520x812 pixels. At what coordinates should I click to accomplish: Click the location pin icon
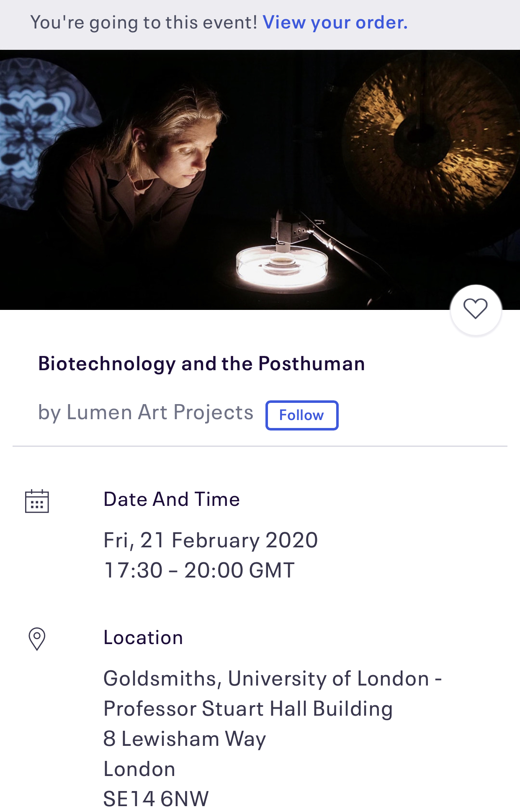37,639
